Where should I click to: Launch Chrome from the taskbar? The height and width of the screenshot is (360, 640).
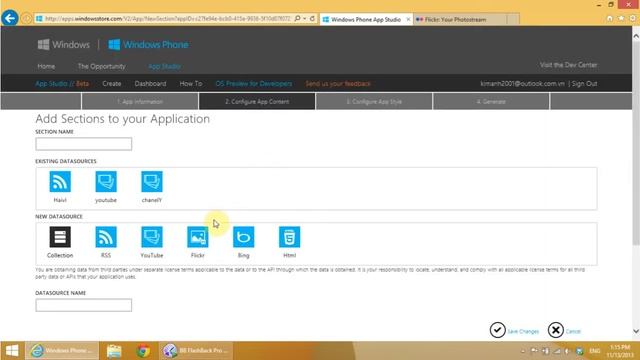pos(143,351)
